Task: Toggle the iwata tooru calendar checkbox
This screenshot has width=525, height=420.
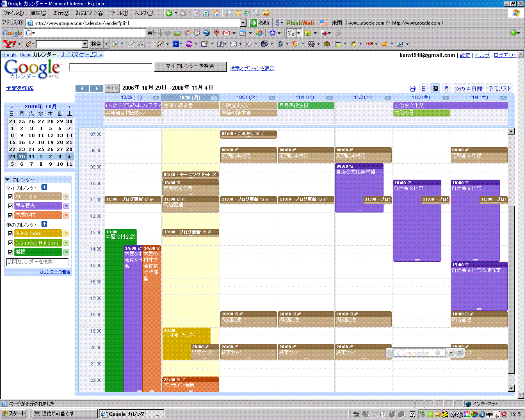Action: click(10, 233)
